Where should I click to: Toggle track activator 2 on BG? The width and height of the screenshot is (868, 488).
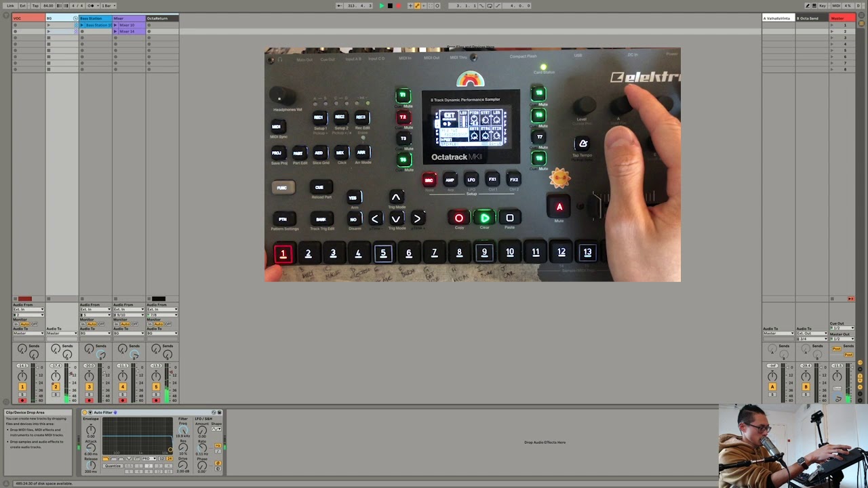click(56, 387)
